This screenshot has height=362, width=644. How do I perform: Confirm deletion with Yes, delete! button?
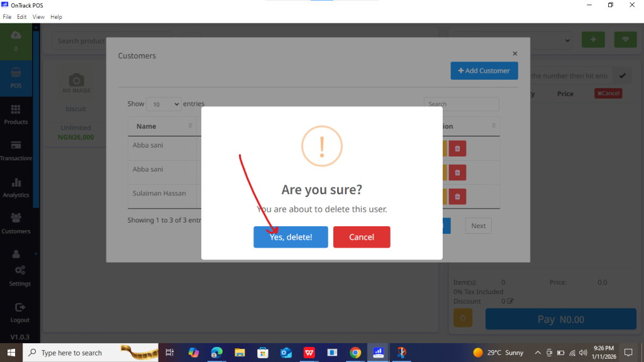pos(291,237)
